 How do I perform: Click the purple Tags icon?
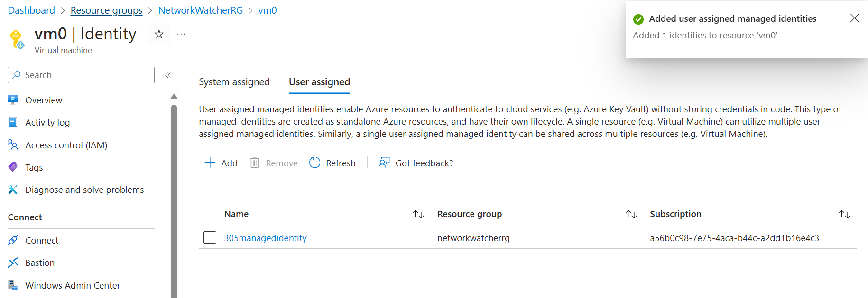coord(13,167)
